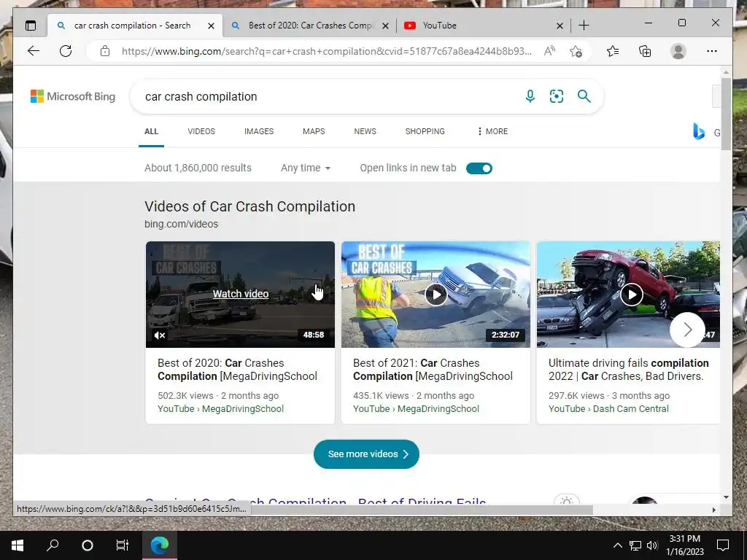Open a new browser tab with plus icon
The height and width of the screenshot is (560, 747).
coord(584,26)
